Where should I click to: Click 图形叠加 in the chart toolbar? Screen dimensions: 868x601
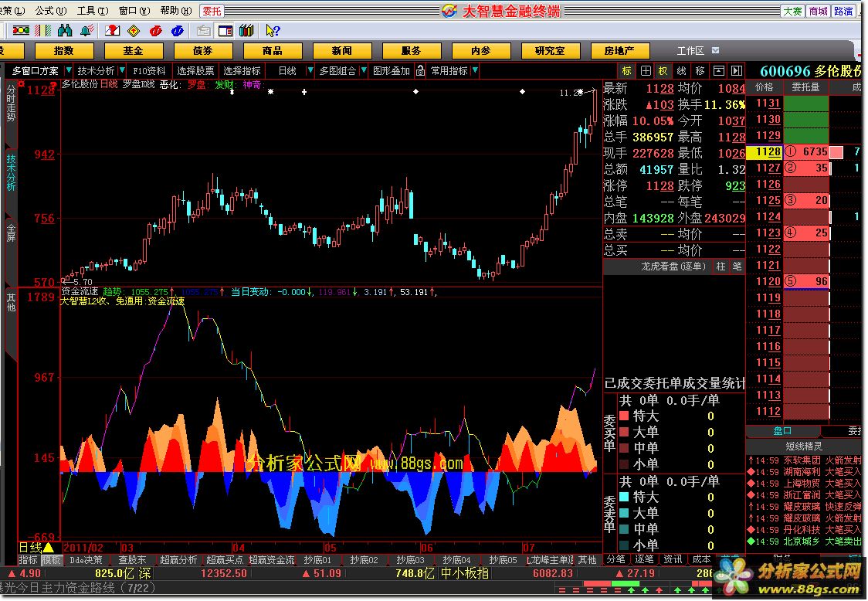392,70
